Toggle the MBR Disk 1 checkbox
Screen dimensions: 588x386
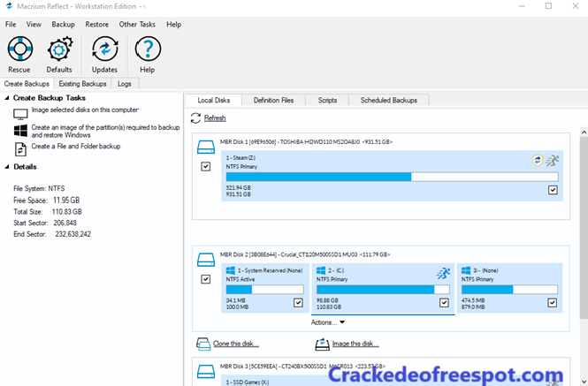click(206, 166)
